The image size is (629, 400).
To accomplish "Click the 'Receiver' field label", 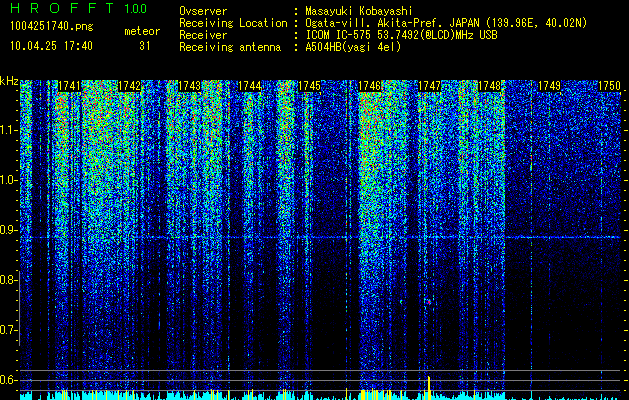I will coord(203,35).
